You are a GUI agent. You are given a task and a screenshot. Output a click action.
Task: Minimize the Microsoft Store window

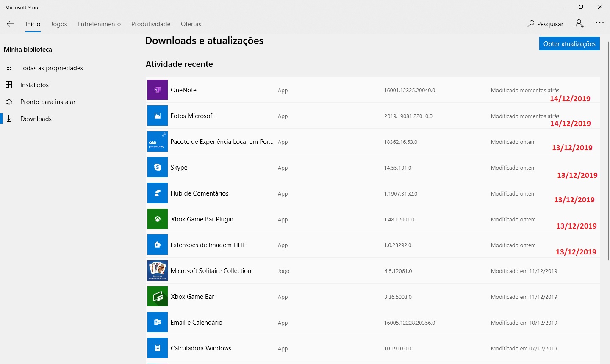[561, 7]
